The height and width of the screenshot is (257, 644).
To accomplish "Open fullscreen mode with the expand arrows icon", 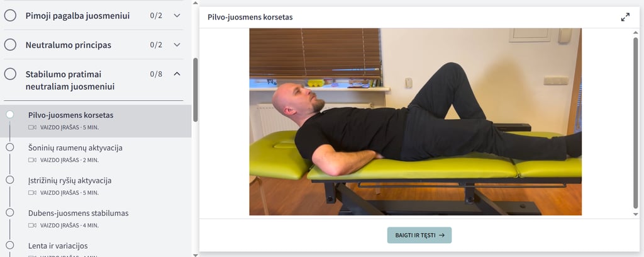I will pyautogui.click(x=625, y=17).
